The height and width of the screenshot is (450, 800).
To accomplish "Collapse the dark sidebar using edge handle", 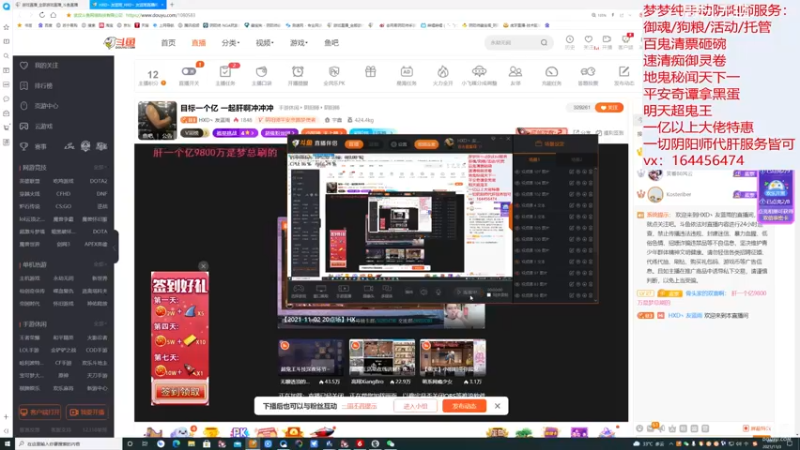I will click(116, 247).
